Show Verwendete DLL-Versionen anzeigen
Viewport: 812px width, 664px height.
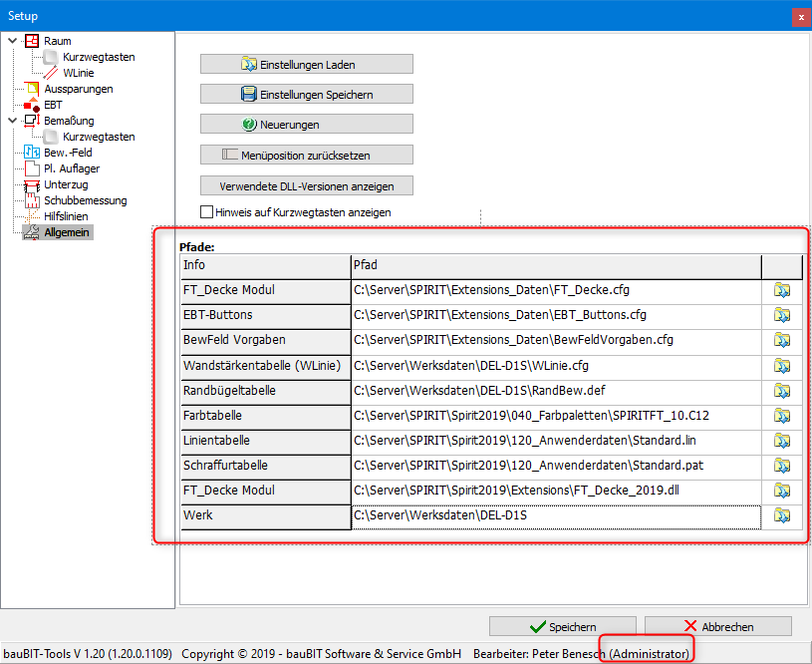pos(307,186)
